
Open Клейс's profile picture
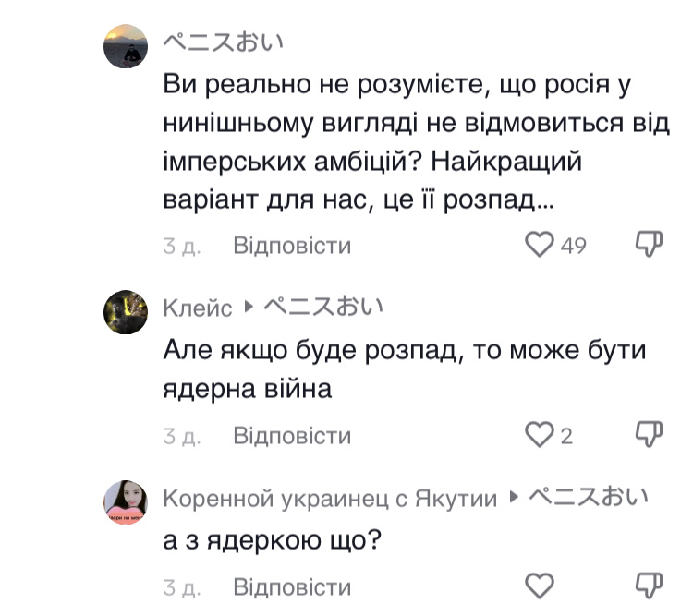[126, 310]
